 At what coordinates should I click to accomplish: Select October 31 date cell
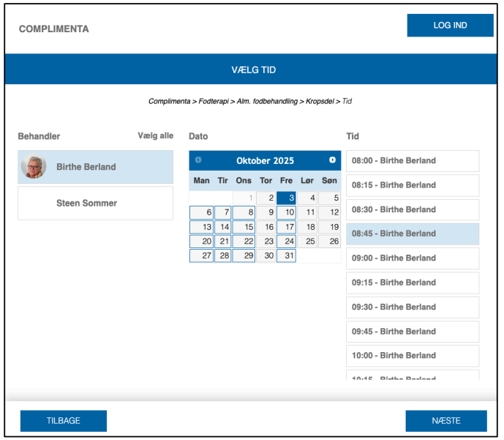coord(286,256)
